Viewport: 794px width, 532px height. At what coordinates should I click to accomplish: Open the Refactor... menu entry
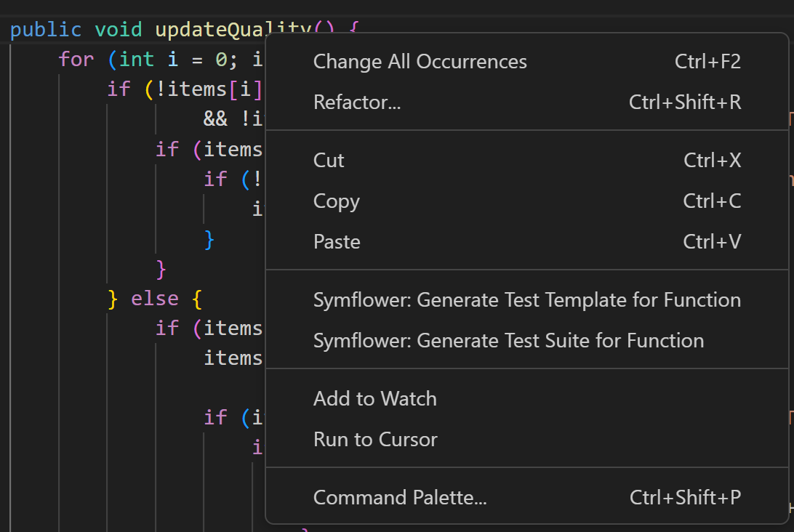[x=526, y=102]
